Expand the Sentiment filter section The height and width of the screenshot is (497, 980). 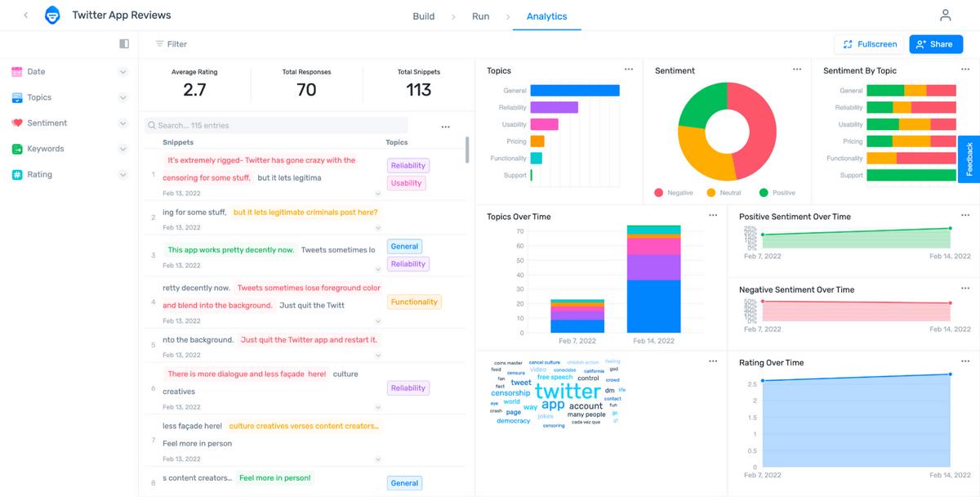tap(69, 123)
